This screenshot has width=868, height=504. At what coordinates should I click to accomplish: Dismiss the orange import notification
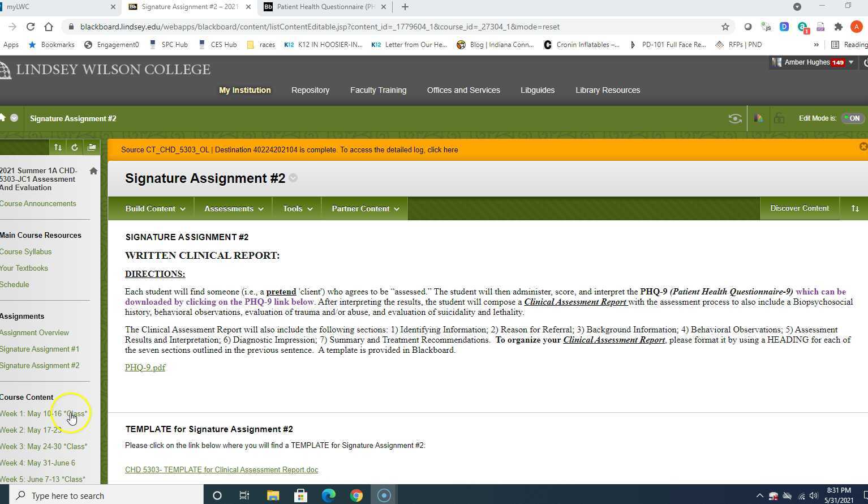(862, 146)
